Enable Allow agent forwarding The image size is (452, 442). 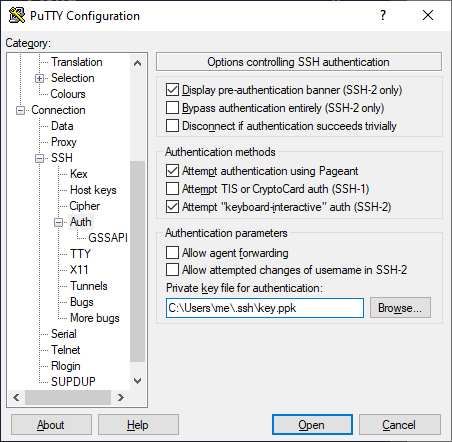point(172,253)
